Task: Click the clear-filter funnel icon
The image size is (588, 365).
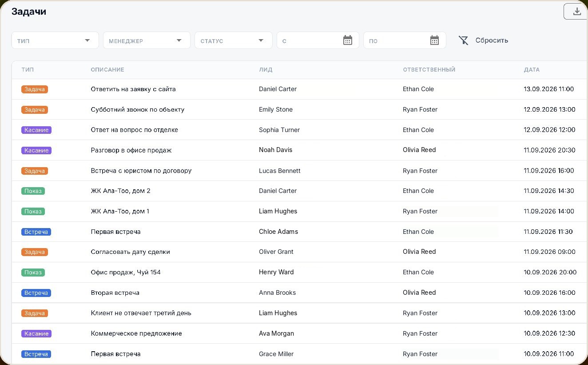Action: (x=464, y=41)
